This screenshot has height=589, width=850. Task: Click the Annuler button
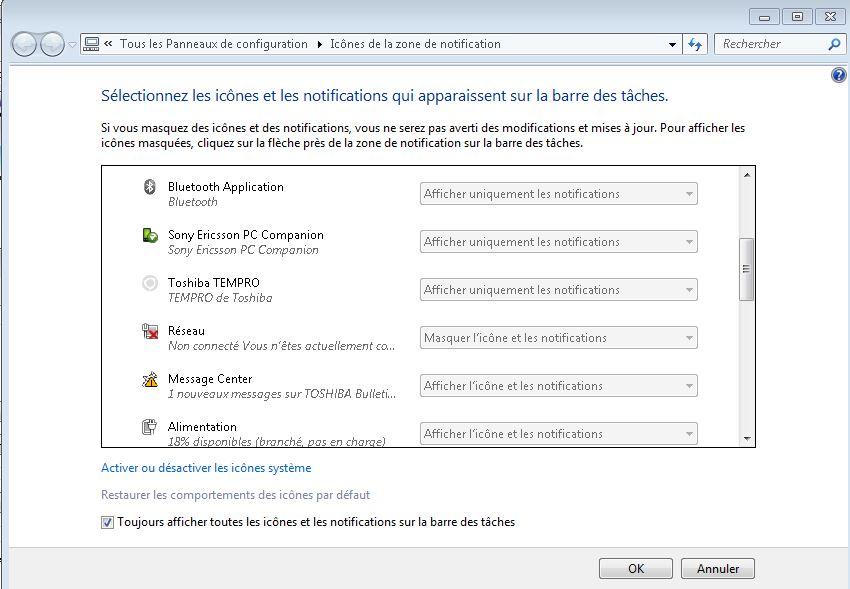point(718,569)
